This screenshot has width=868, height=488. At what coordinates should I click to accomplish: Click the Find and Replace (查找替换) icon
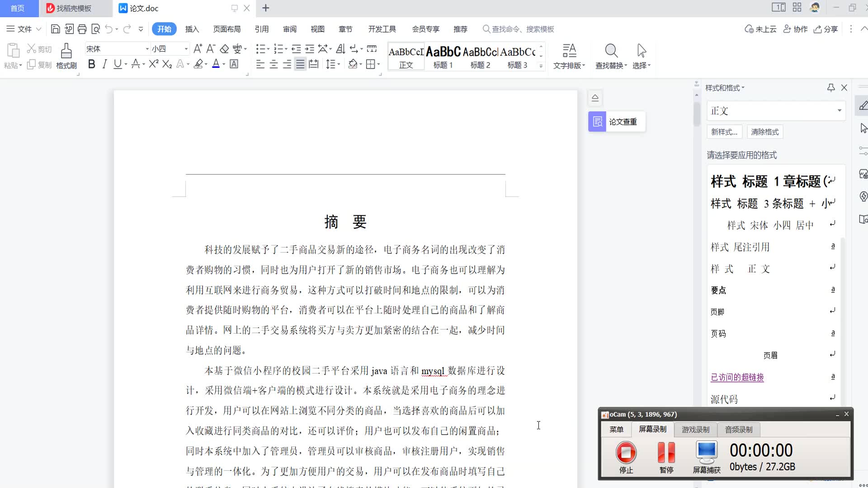611,51
